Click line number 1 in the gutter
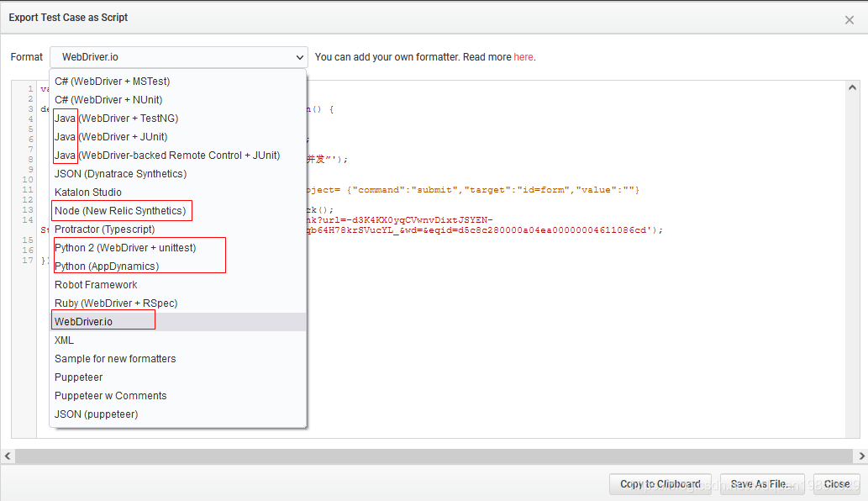The image size is (868, 501). point(30,88)
